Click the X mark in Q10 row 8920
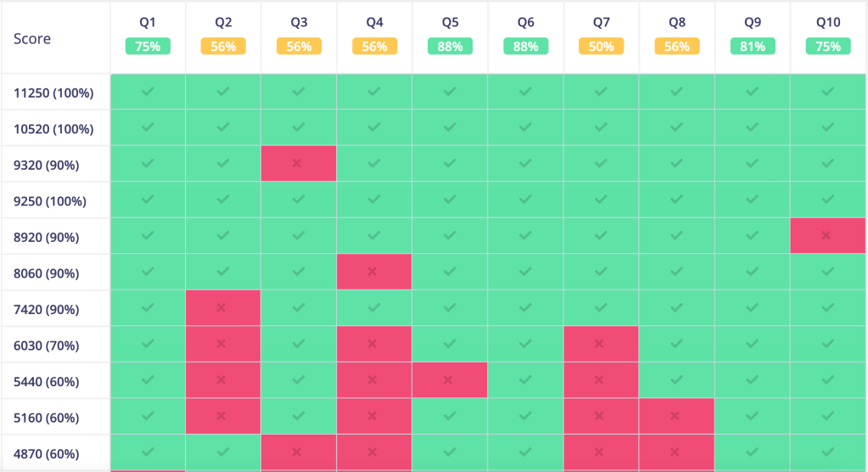 (827, 235)
